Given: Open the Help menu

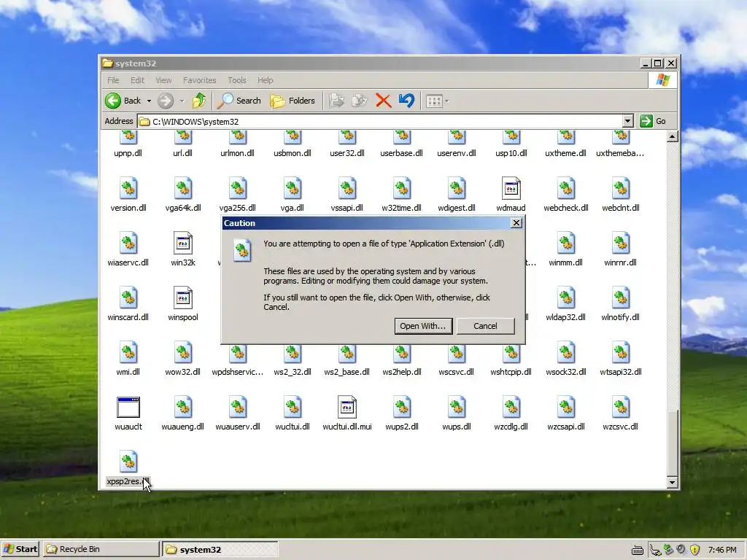Looking at the screenshot, I should 266,80.
